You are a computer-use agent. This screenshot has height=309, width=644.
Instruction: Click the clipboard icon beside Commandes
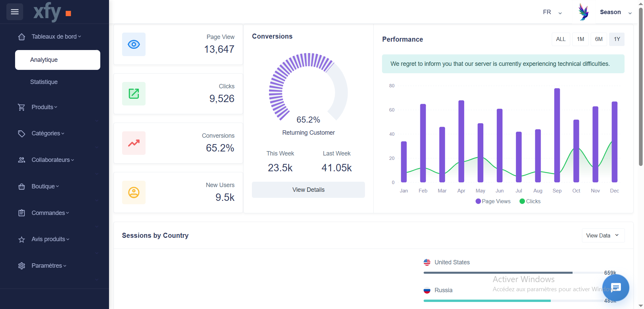click(21, 213)
